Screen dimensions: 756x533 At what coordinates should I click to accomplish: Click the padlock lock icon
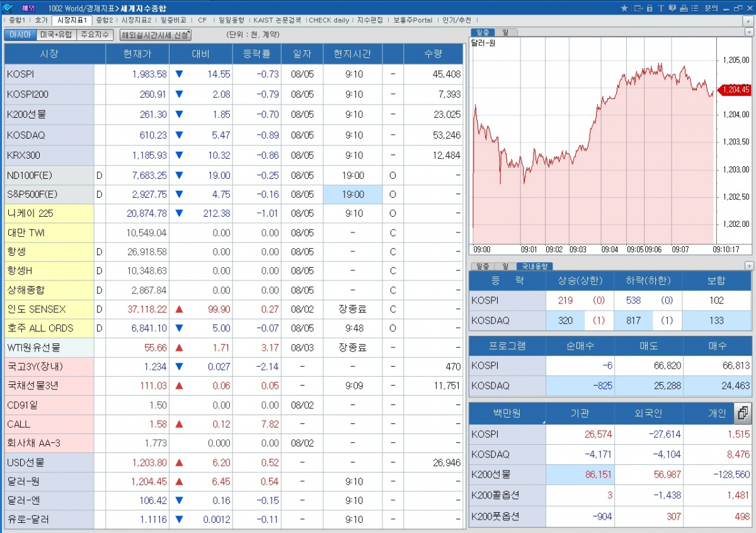tap(650, 8)
